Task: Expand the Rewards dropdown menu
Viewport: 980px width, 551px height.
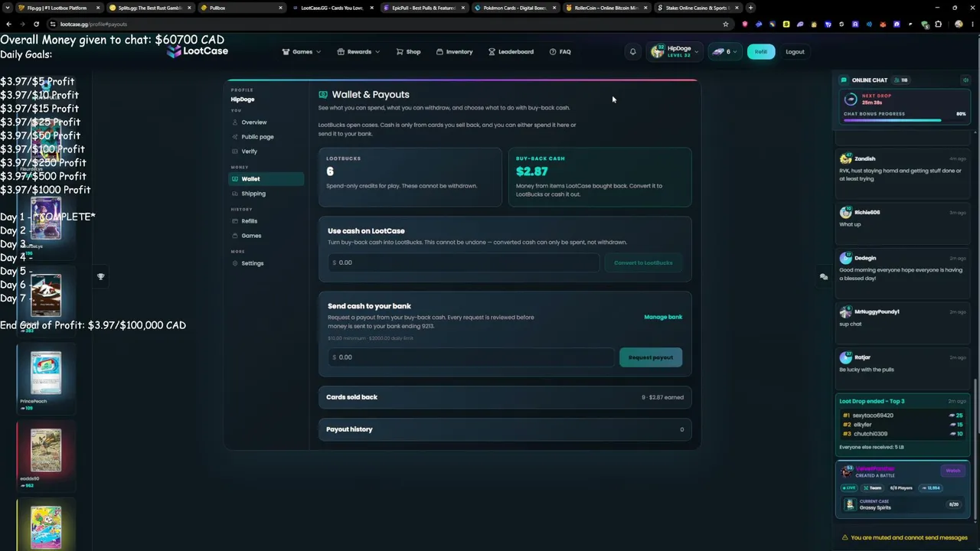Action: [358, 52]
